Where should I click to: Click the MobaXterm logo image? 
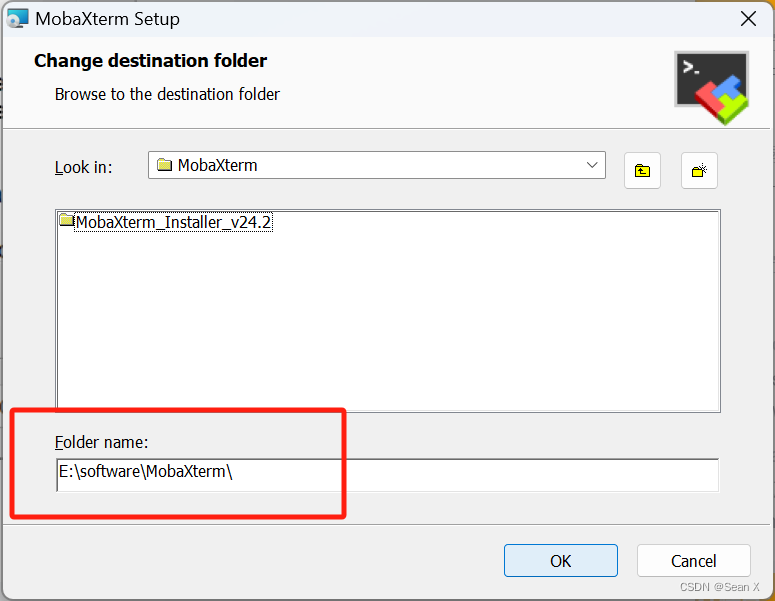[712, 88]
